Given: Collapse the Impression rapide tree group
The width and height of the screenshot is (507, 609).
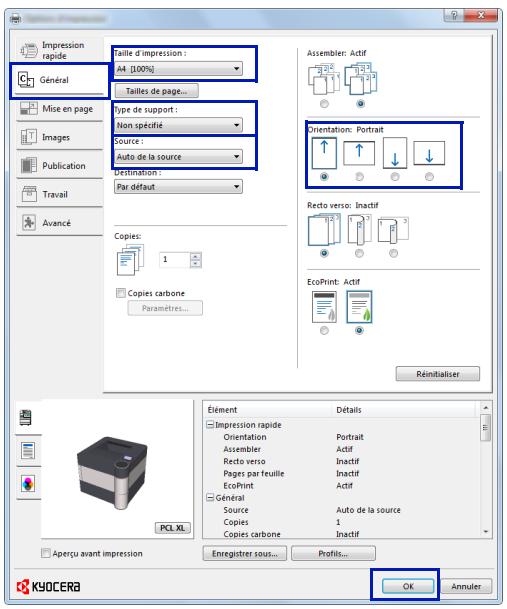Looking at the screenshot, I should [210, 425].
